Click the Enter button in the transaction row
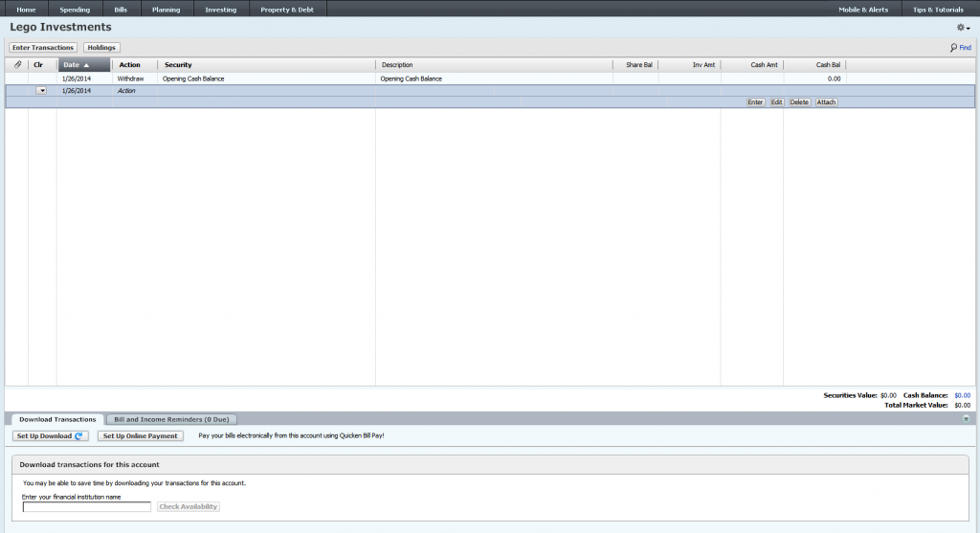 point(755,102)
